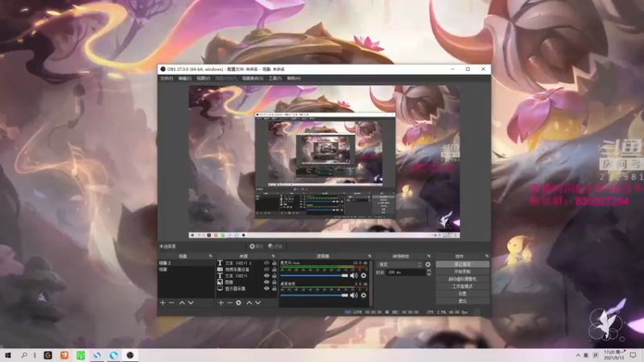Mute the desktop audio speaker icon
Image resolution: width=644 pixels, height=362 pixels.
click(353, 295)
